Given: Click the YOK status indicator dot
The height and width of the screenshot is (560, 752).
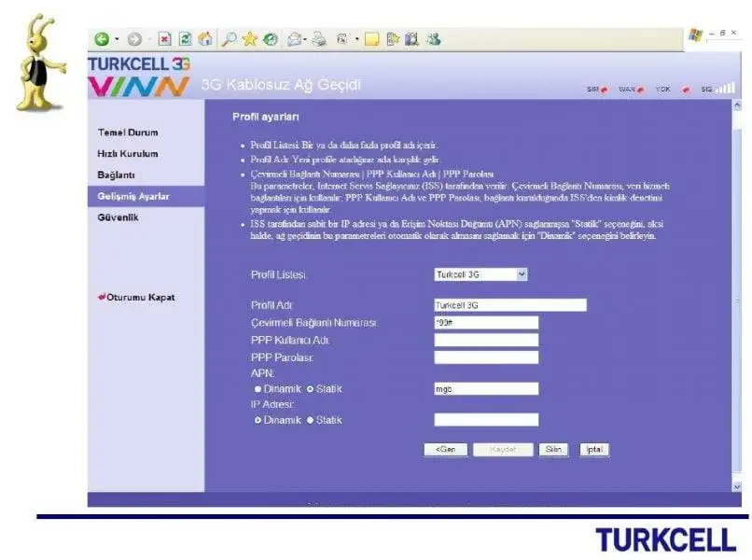Looking at the screenshot, I should pos(687,90).
